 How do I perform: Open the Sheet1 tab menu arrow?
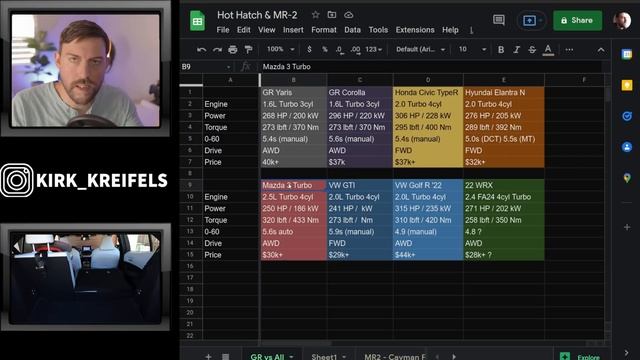pyautogui.click(x=344, y=357)
